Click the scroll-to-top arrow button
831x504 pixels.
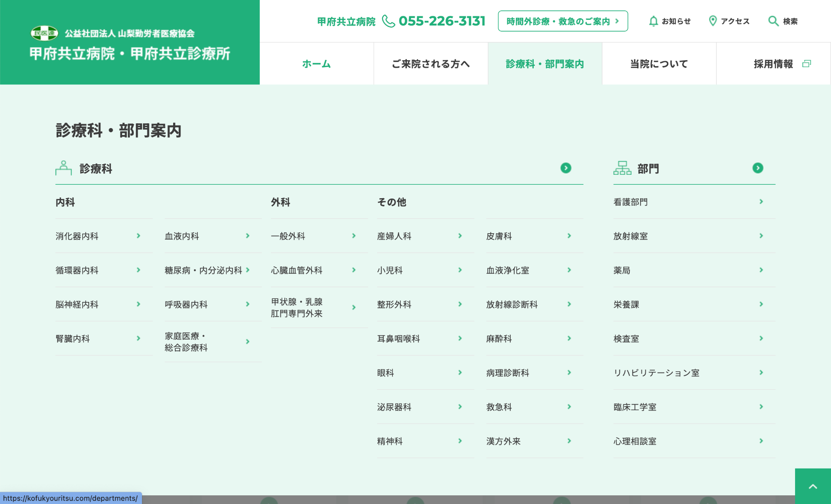coord(812,486)
